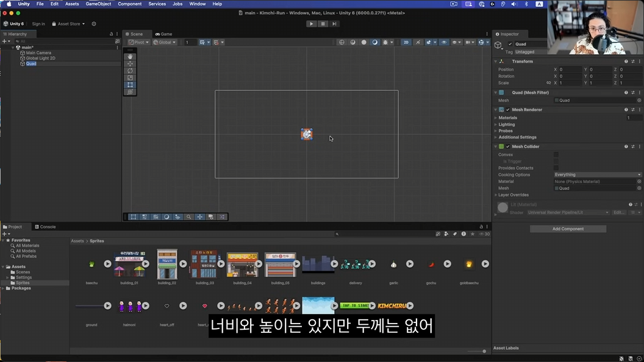Click the debug draw mode bug icon
Image resolution: width=644 pixels, height=362 pixels.
(385, 42)
